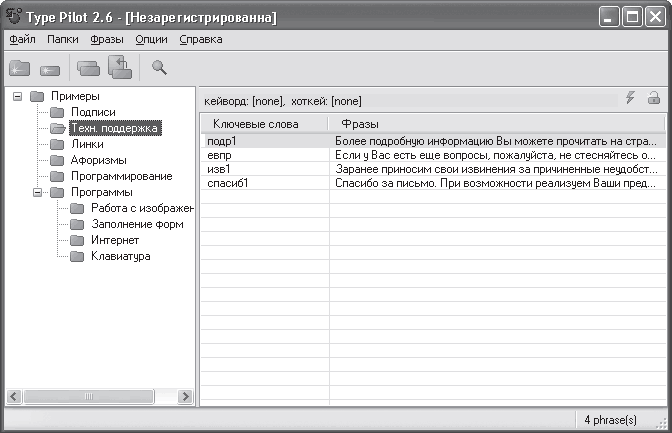This screenshot has height=433, width=672.
Task: Close the Type Pilot window
Action: click(655, 17)
